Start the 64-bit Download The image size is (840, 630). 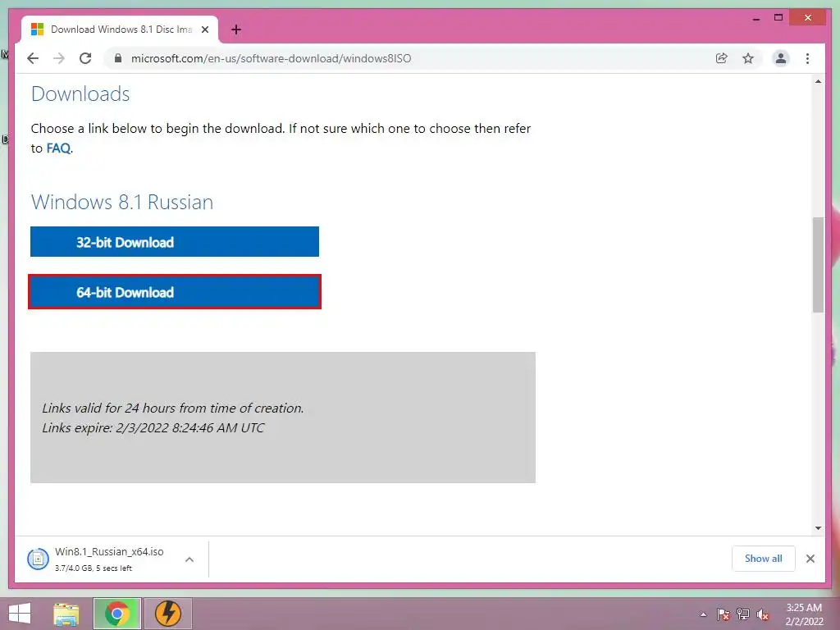175,292
